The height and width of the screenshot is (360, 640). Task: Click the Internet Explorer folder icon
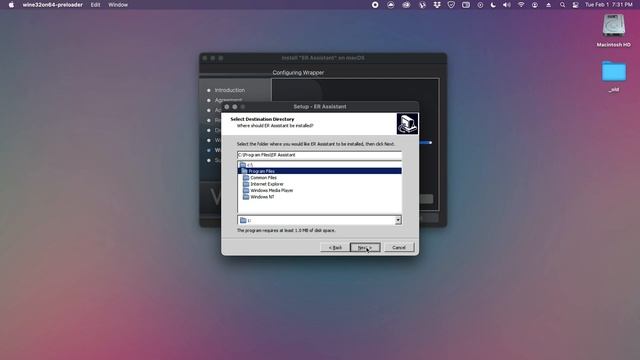coord(246,184)
